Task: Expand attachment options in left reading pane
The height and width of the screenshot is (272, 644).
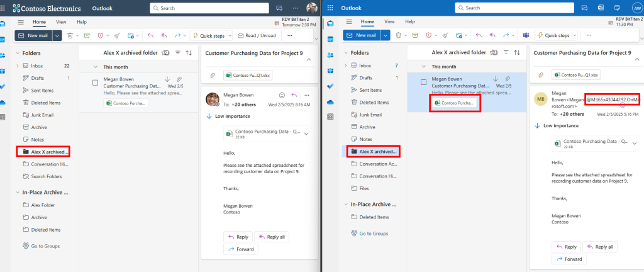Action: (x=306, y=133)
